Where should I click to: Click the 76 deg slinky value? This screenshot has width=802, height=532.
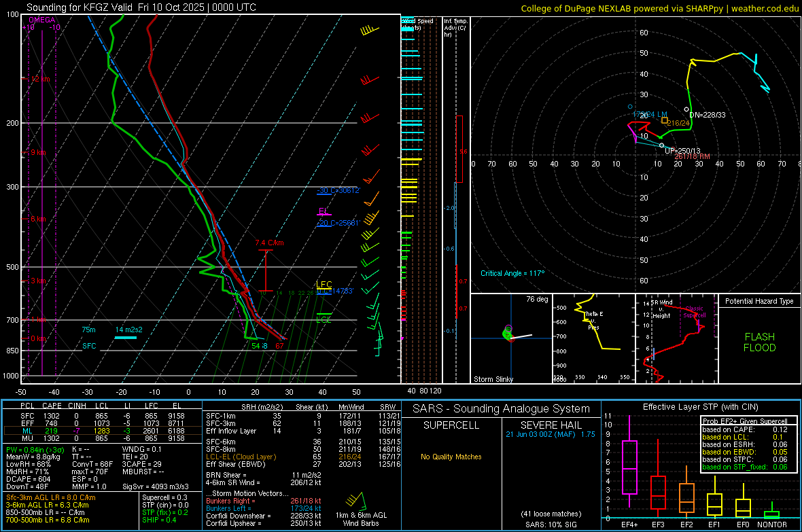pos(537,299)
